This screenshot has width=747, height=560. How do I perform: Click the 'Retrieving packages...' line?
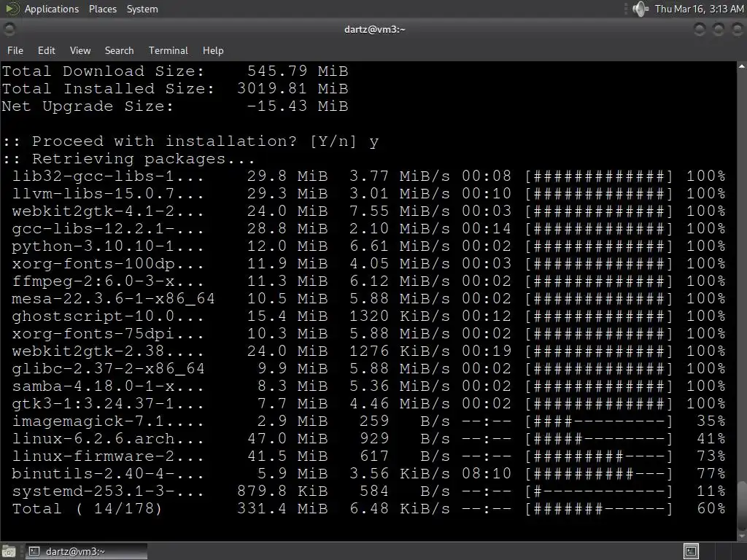[128, 159]
